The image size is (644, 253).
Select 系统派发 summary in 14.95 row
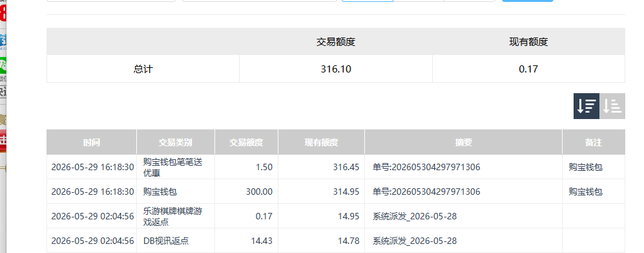click(415, 216)
